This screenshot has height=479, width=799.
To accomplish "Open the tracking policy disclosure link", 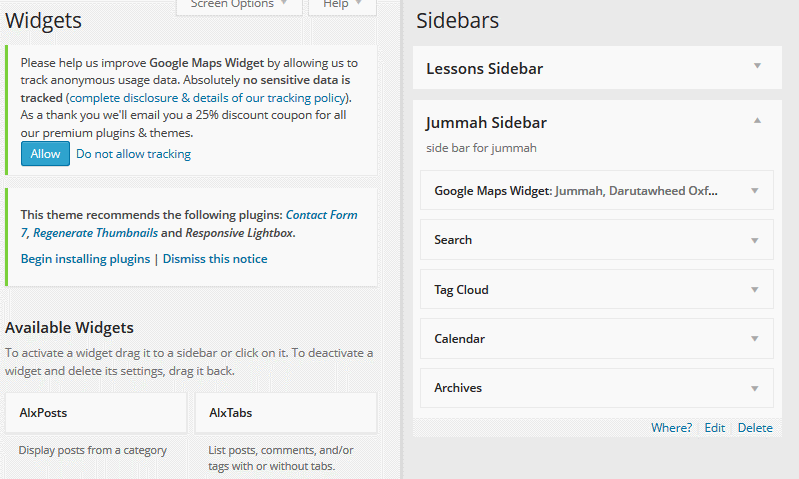I will coord(208,98).
